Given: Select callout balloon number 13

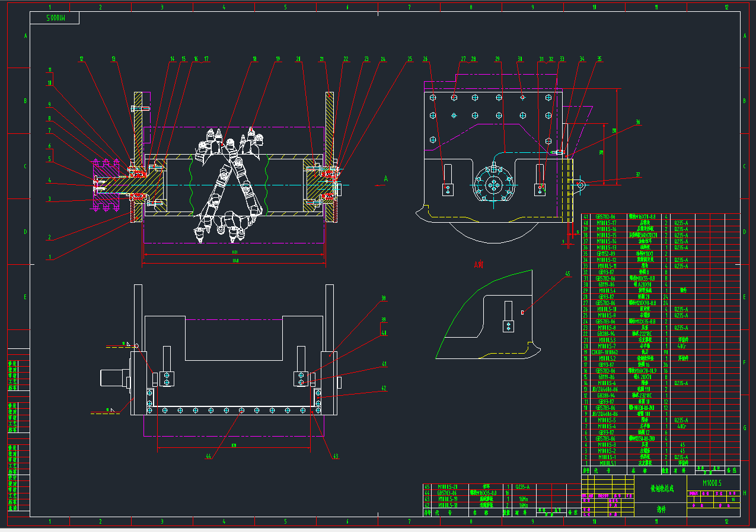Looking at the screenshot, I should (113, 59).
